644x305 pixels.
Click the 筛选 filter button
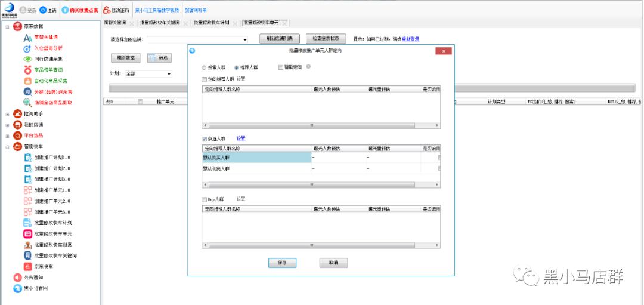click(x=159, y=58)
